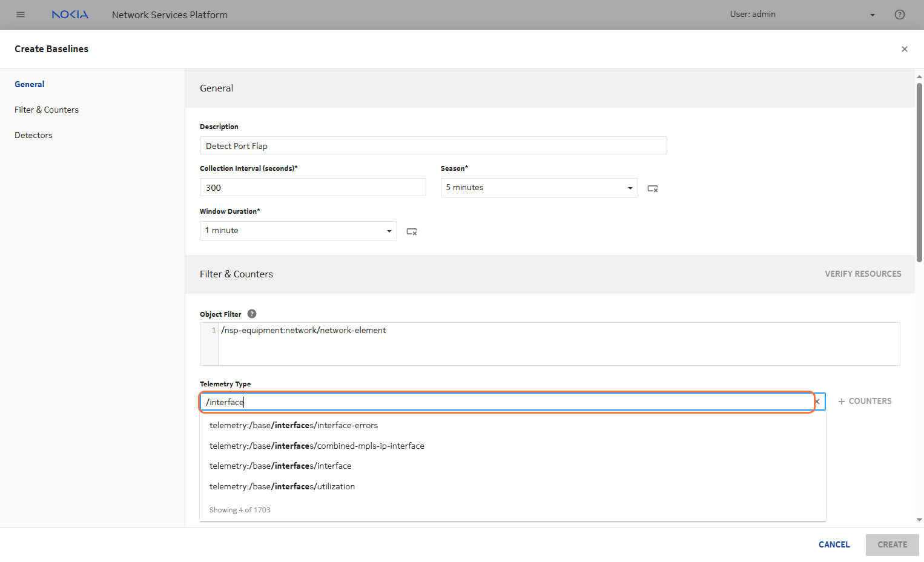This screenshot has height=562, width=924.
Task: Clear the Window Duration selection
Action: click(411, 231)
